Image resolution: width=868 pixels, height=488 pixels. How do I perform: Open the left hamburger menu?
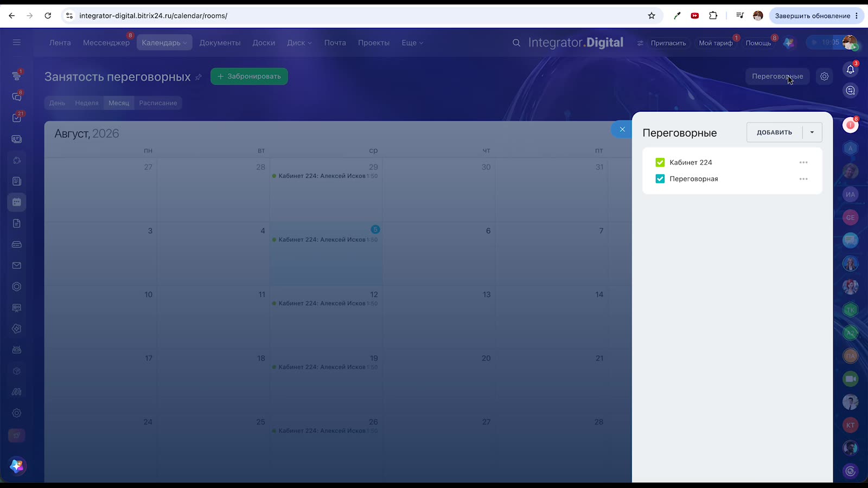pyautogui.click(x=17, y=42)
